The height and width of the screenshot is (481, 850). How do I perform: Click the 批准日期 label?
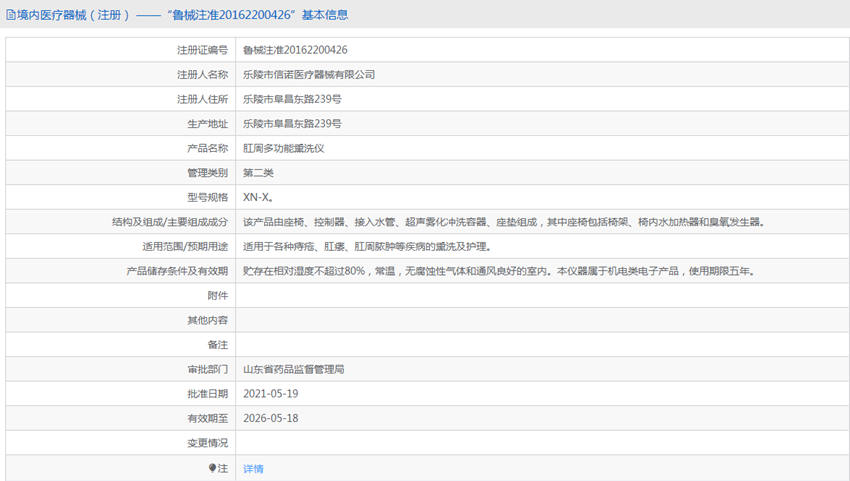pyautogui.click(x=208, y=394)
